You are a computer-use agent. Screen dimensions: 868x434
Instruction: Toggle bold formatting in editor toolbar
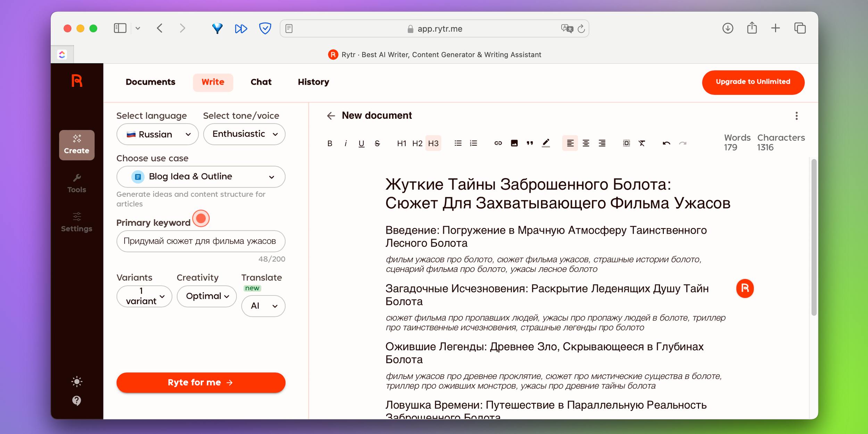click(330, 143)
